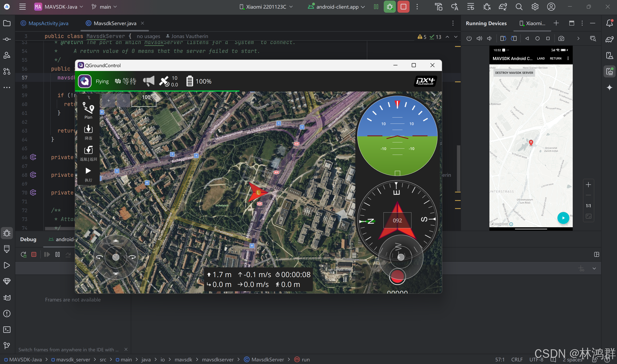Take a device screenshot camera icon
This screenshot has width=617, height=364.
click(561, 38)
